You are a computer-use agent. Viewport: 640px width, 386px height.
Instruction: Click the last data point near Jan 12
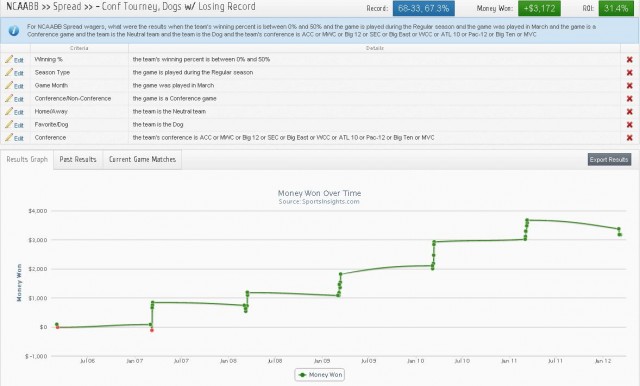[620, 235]
